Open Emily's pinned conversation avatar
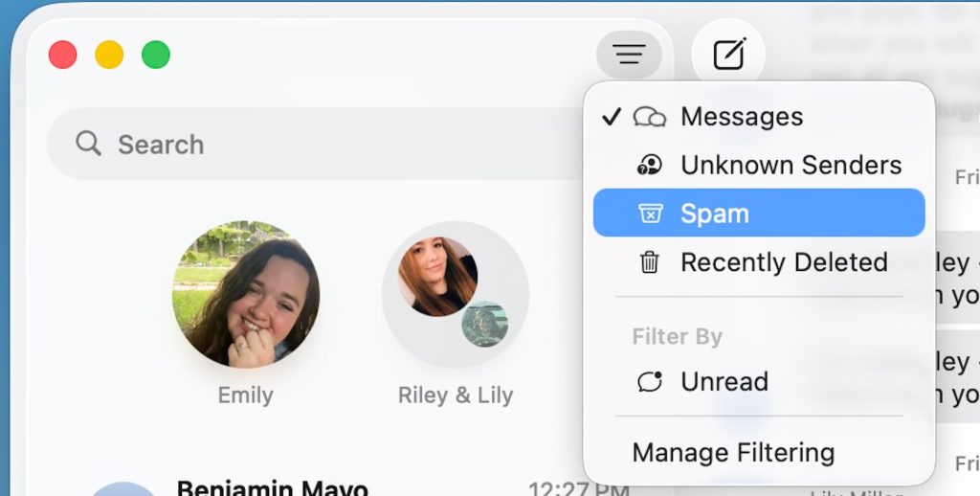Viewport: 980px width, 496px height. point(246,295)
